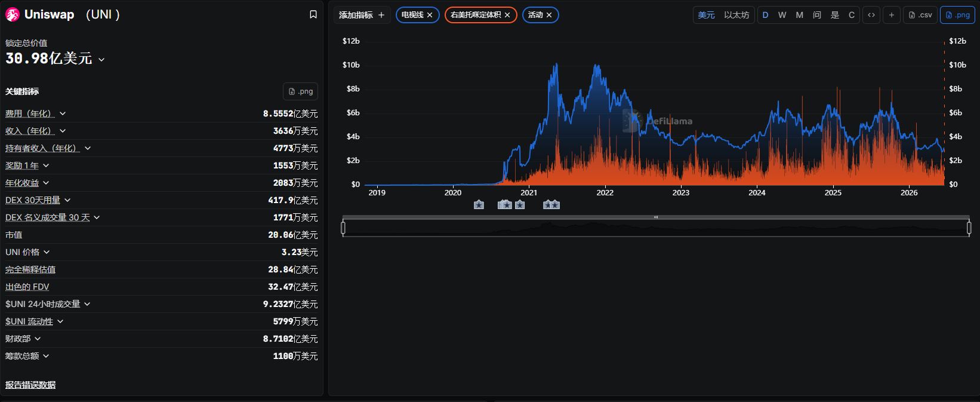Click the 出色的 FDV label
980x402 pixels.
click(x=27, y=287)
